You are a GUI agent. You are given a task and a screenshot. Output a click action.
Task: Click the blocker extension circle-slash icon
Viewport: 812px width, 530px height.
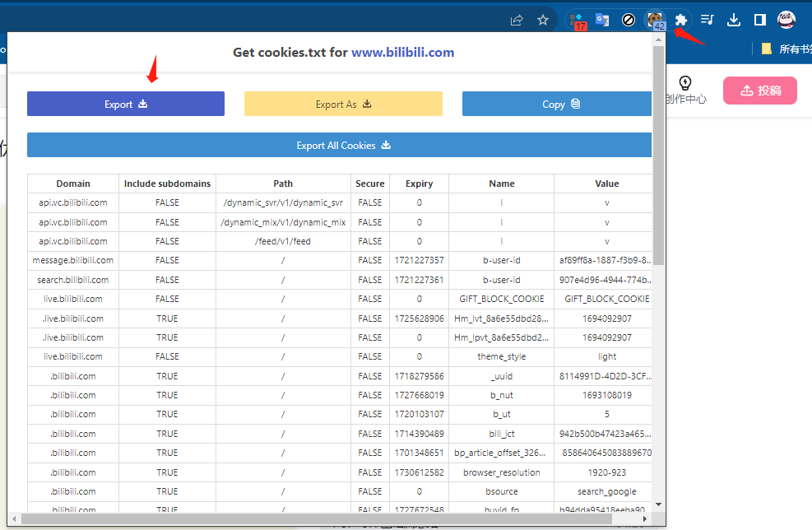click(629, 20)
